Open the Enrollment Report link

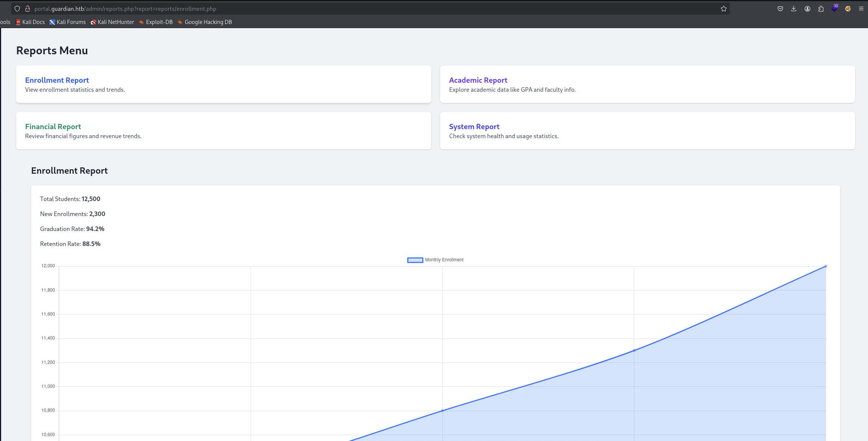(x=57, y=80)
